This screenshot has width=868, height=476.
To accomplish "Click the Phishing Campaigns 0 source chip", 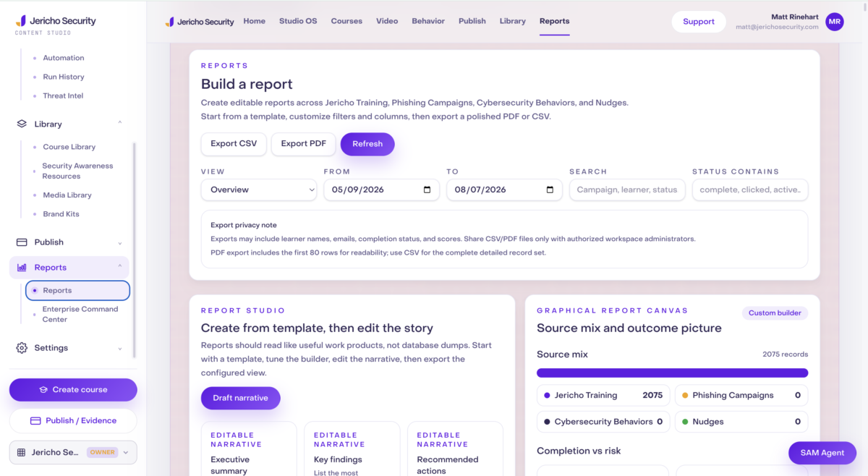I will pyautogui.click(x=741, y=396).
